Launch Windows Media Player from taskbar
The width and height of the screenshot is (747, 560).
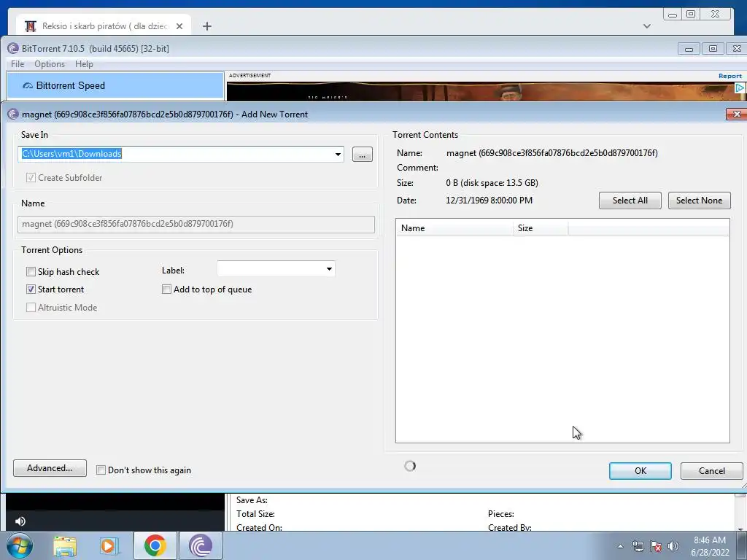click(x=108, y=545)
